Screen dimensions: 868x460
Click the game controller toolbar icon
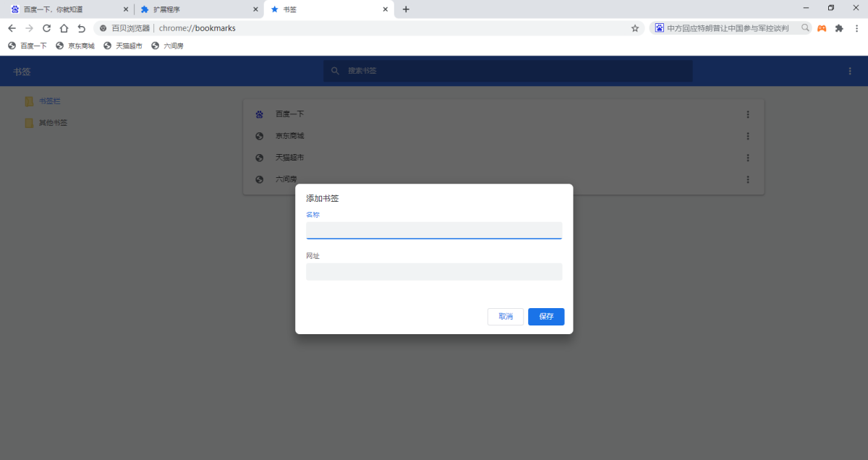822,28
